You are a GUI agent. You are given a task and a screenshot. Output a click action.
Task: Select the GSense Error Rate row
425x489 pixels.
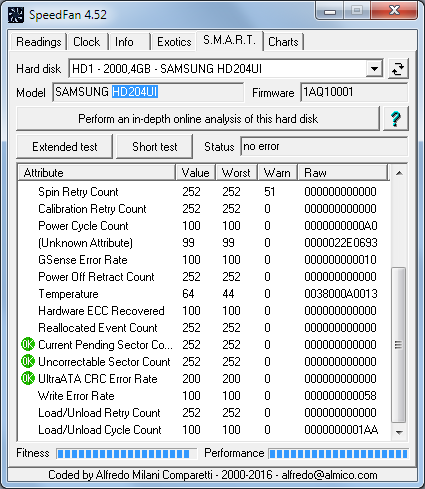204,260
